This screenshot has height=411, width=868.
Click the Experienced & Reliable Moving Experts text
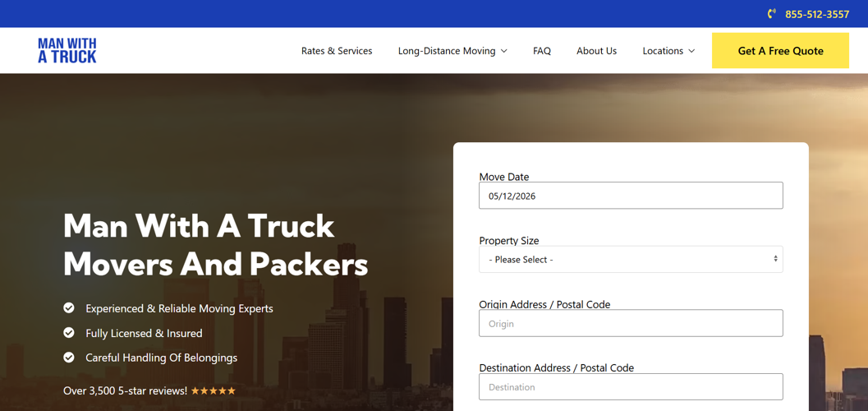pyautogui.click(x=179, y=308)
